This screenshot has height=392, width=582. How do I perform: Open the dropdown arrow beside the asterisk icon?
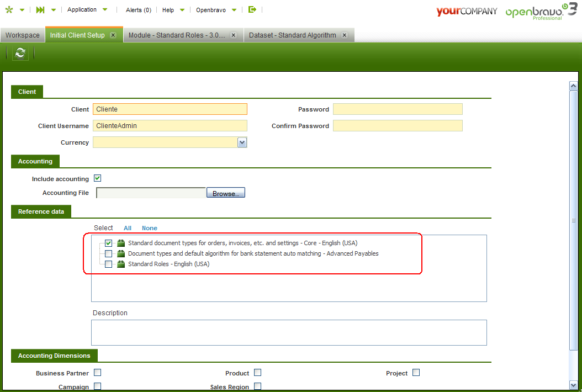22,10
